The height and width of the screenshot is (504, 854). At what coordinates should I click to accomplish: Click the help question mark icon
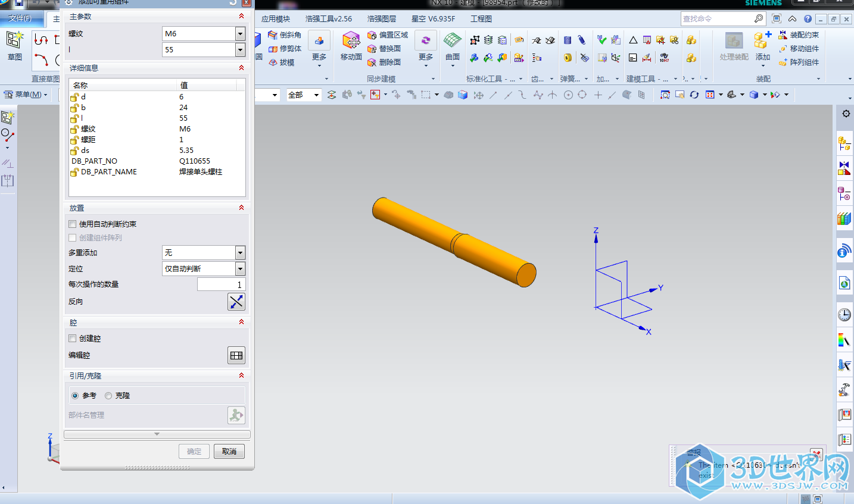coord(808,19)
